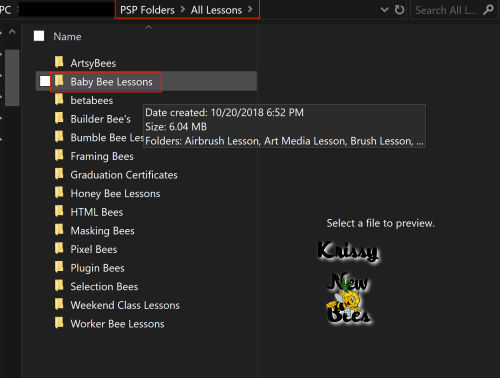The height and width of the screenshot is (378, 500).
Task: Expand the chevron after All Lessons
Action: pos(250,10)
